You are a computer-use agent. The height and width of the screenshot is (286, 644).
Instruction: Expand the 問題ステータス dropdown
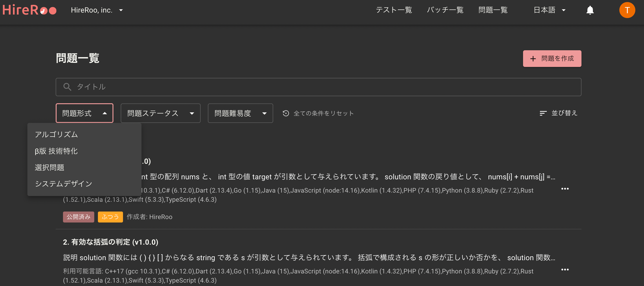[160, 113]
